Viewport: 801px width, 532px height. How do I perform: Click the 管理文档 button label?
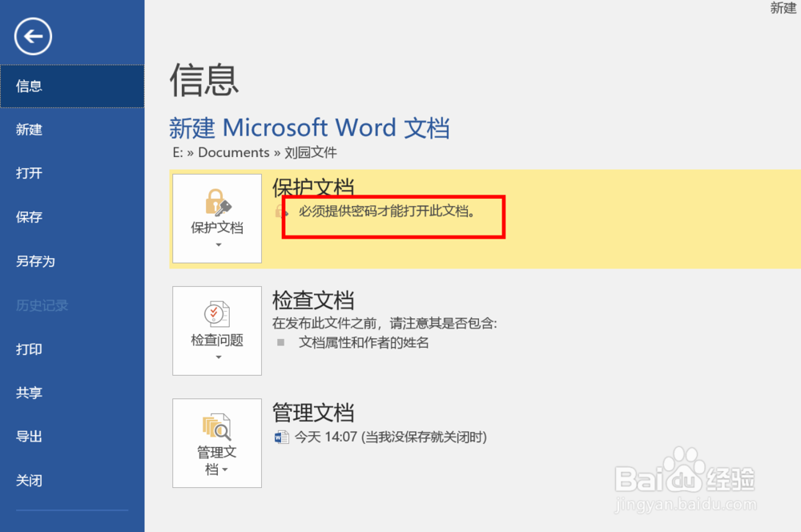pyautogui.click(x=217, y=461)
